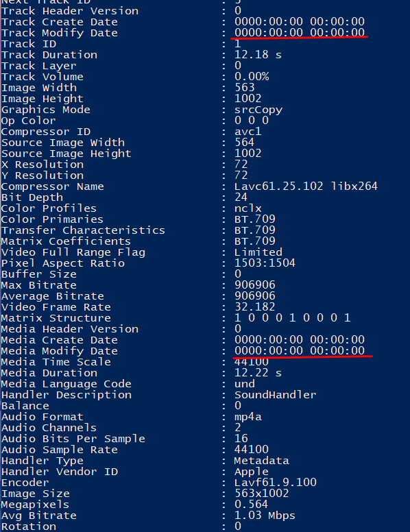Select the Image Size value 563x1002
Image resolution: width=410 pixels, height=532 pixels.
coord(261,494)
